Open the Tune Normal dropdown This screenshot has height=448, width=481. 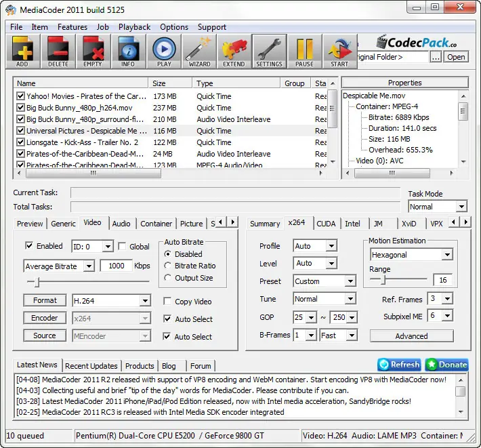pyautogui.click(x=325, y=299)
